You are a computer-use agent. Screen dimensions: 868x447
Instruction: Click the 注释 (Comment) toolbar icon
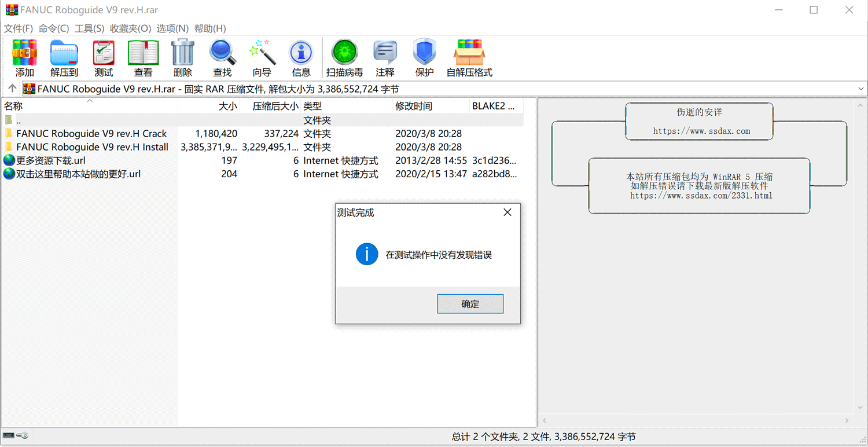coord(385,53)
